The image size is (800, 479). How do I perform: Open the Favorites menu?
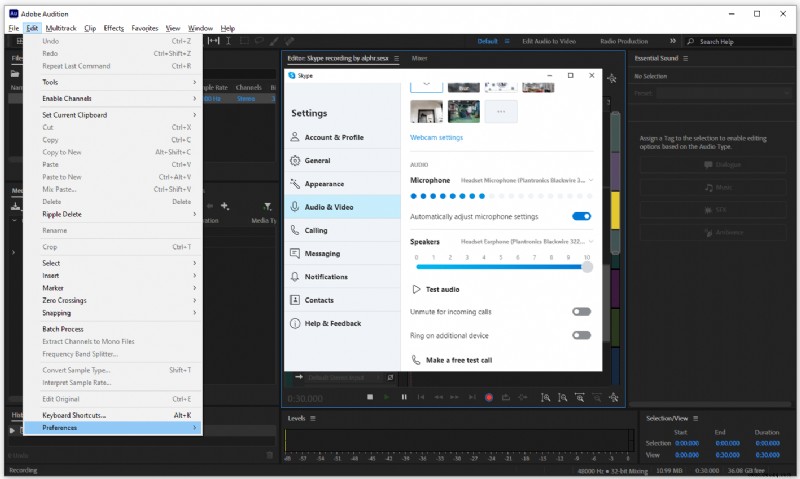point(145,28)
